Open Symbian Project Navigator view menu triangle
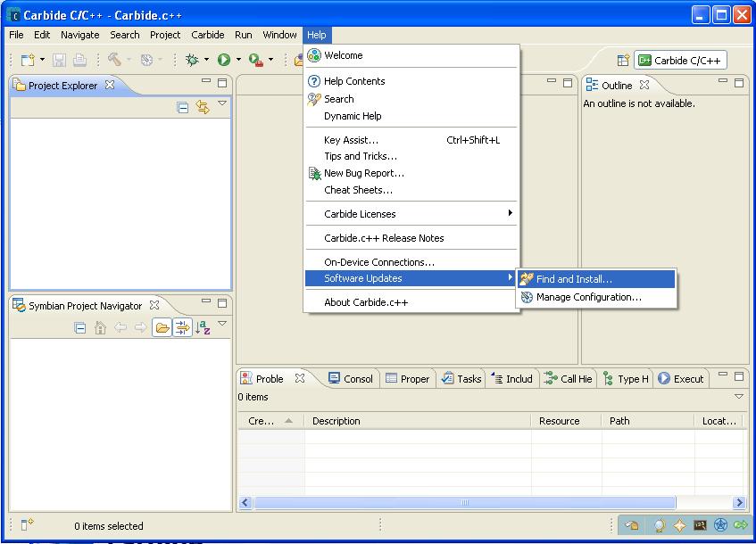The width and height of the screenshot is (756, 544). click(222, 324)
